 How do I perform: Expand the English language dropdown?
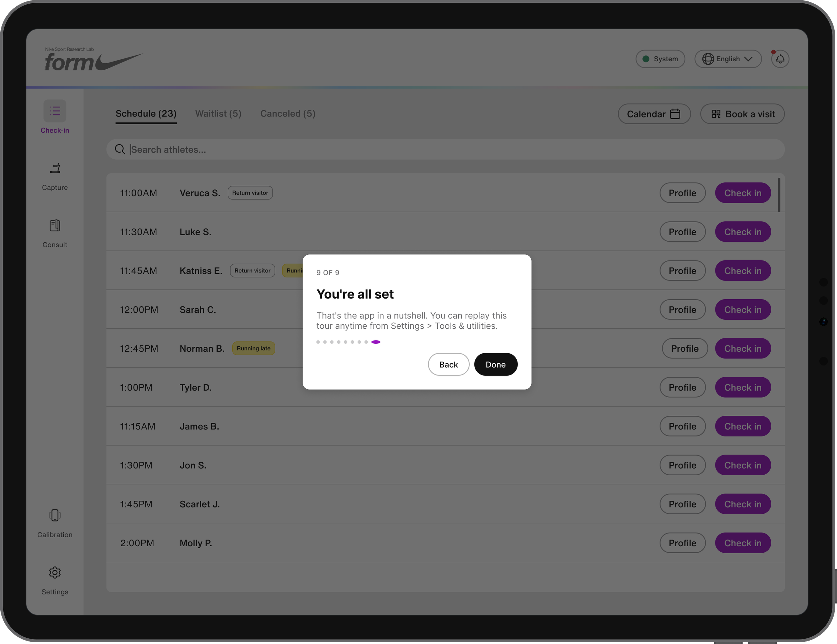pos(728,59)
